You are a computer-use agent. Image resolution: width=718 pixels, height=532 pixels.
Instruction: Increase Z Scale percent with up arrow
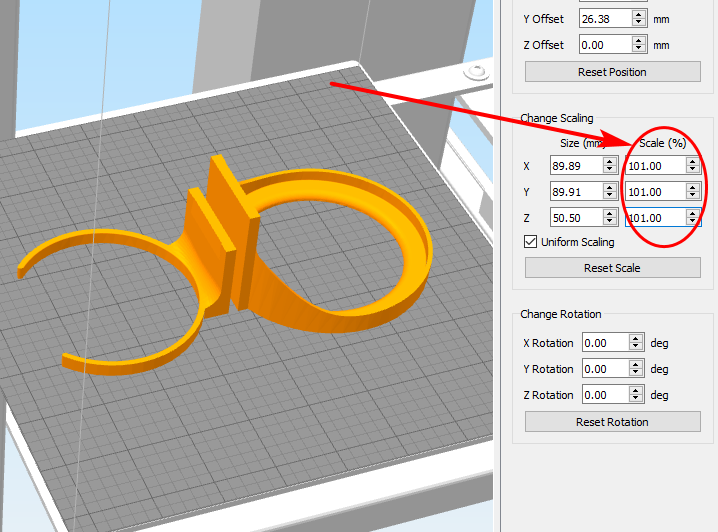pos(693,214)
